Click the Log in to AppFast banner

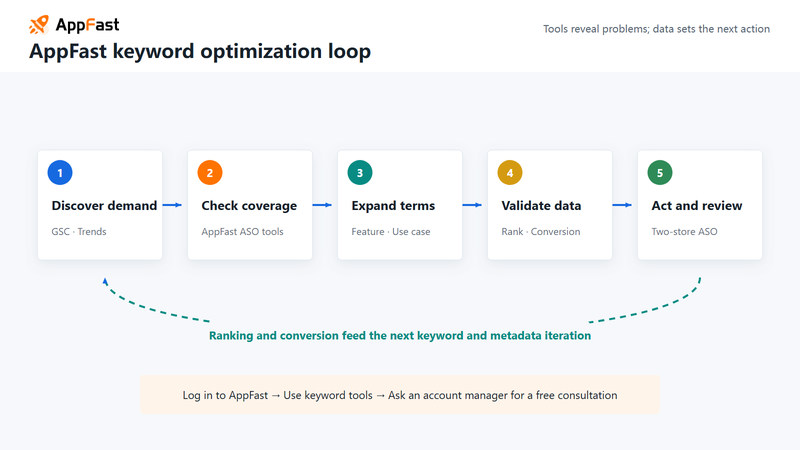point(400,395)
